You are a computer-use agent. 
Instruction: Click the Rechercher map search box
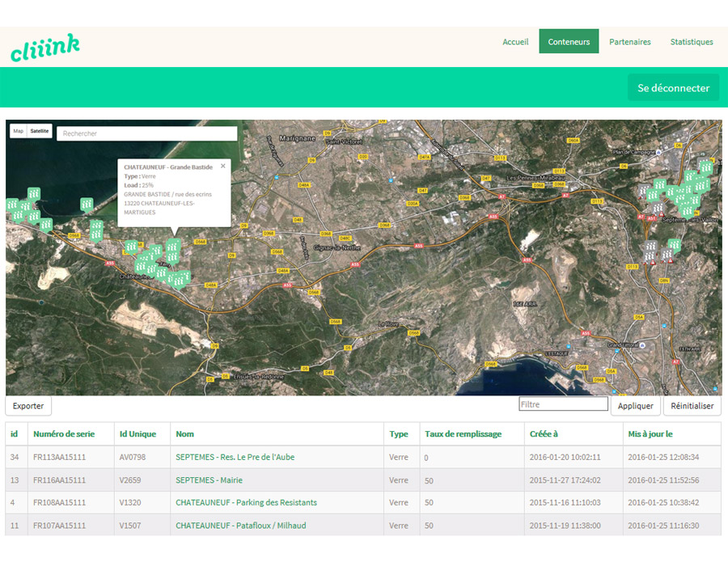tap(146, 133)
